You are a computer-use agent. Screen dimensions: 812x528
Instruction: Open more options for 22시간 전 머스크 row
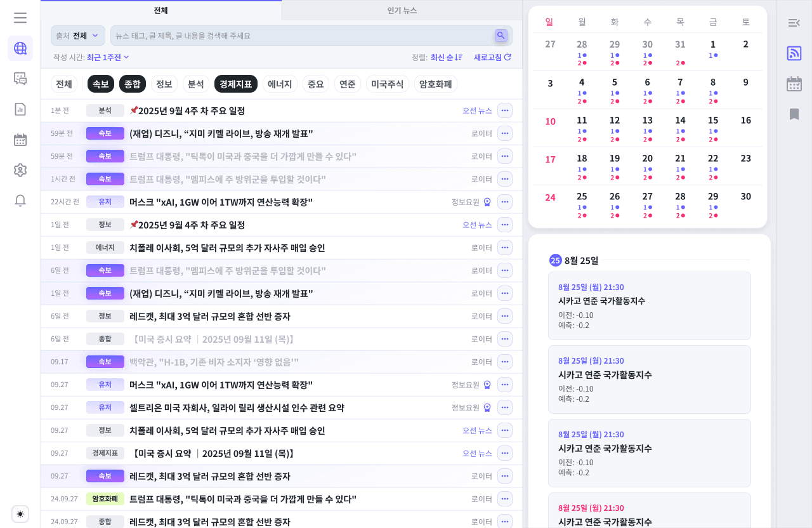[505, 202]
